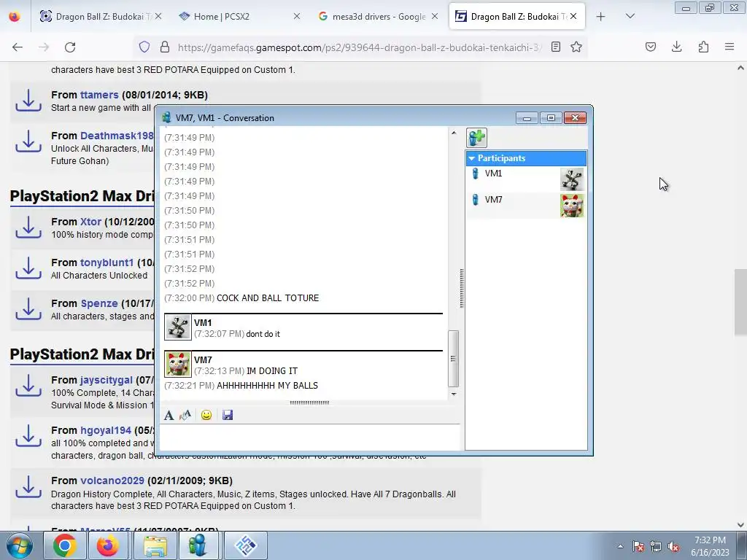Open Firefox extensions menu
Screen dimensions: 747x560
(x=703, y=47)
